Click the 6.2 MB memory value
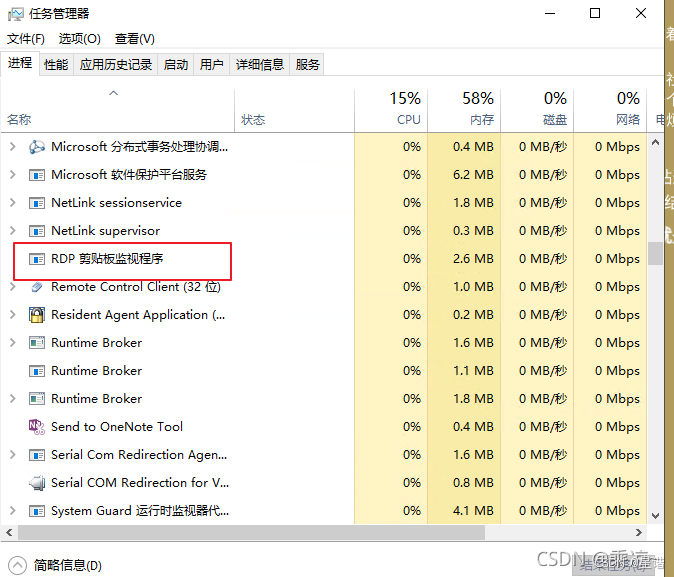Screen dimensions: 674x577 pos(473,175)
